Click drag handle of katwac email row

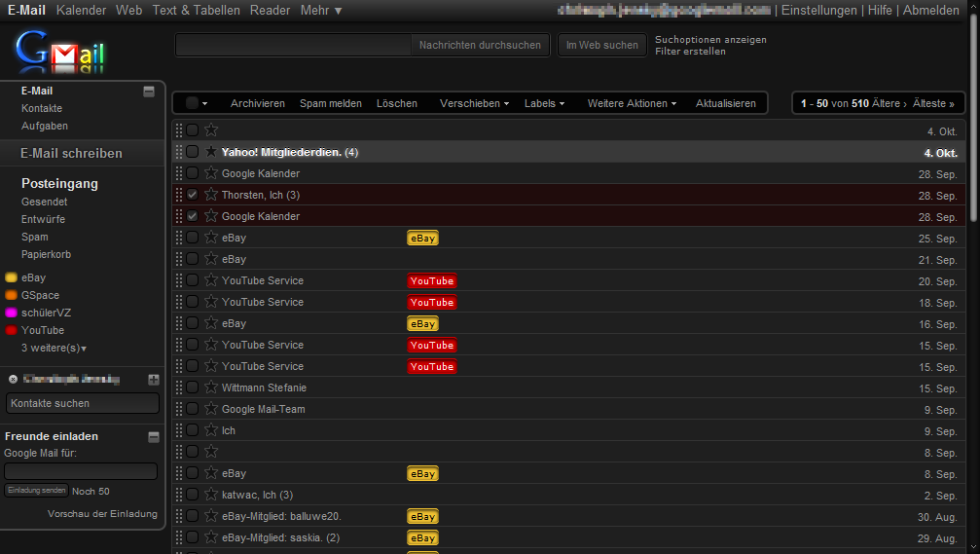pos(178,495)
